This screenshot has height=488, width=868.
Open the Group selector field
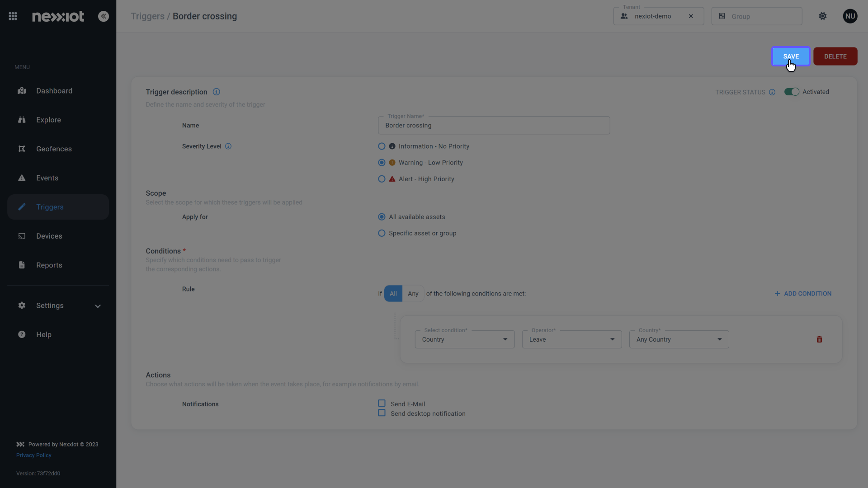pos(757,16)
